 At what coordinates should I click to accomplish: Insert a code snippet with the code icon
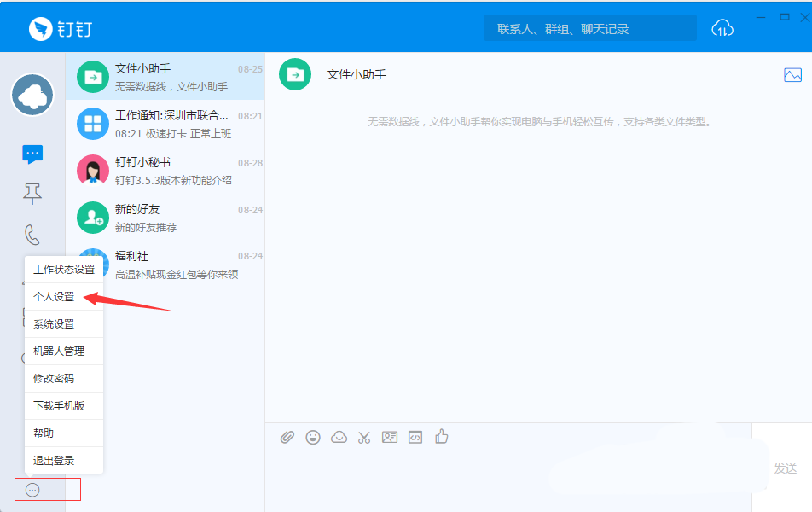click(x=415, y=437)
